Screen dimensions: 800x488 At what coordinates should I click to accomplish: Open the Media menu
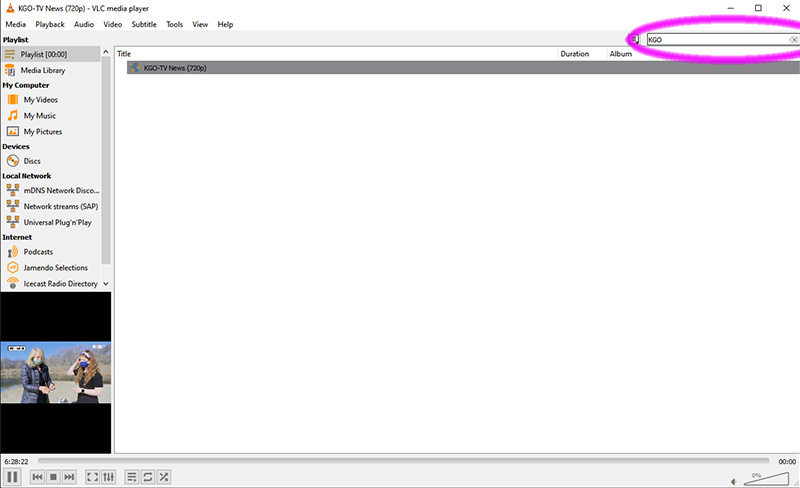coord(15,24)
